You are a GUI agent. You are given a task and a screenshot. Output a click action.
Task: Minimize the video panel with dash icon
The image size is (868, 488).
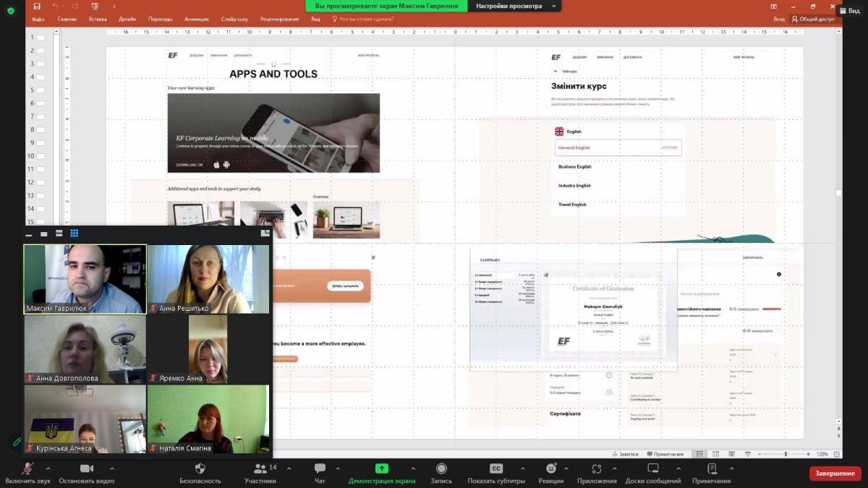pos(29,234)
